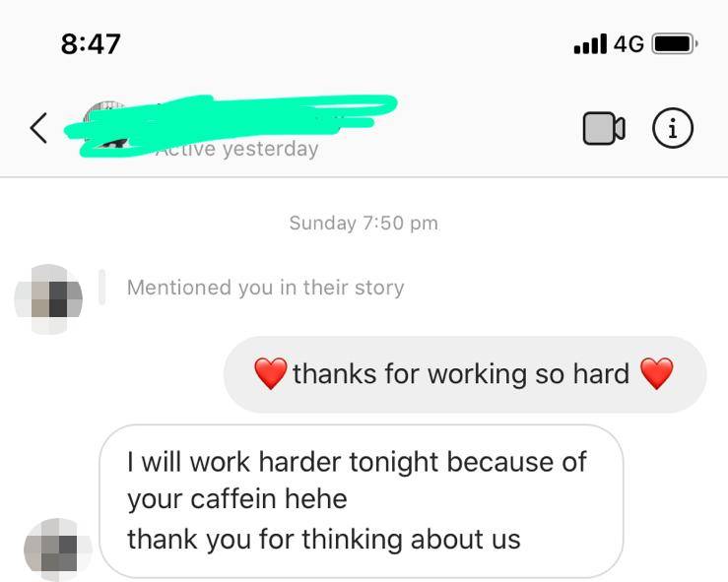Start a video call with camera icon
This screenshot has width=728, height=582.
point(604,128)
